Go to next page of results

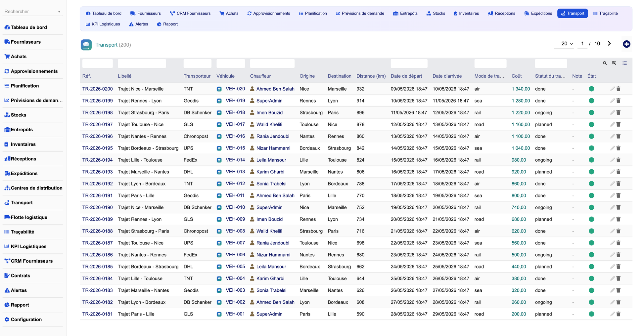point(609,44)
